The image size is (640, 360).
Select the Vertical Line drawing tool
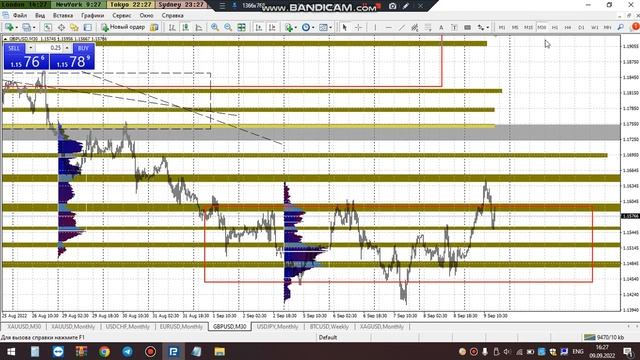coord(375,27)
